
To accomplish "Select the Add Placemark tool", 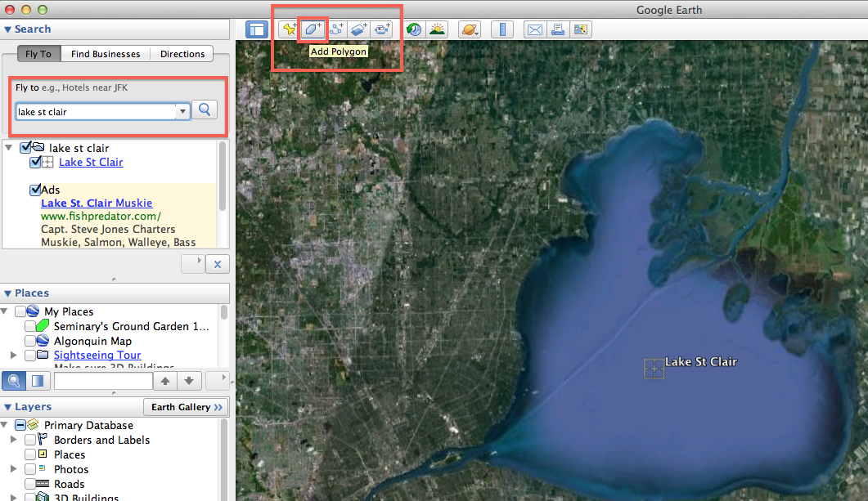I will pos(288,29).
